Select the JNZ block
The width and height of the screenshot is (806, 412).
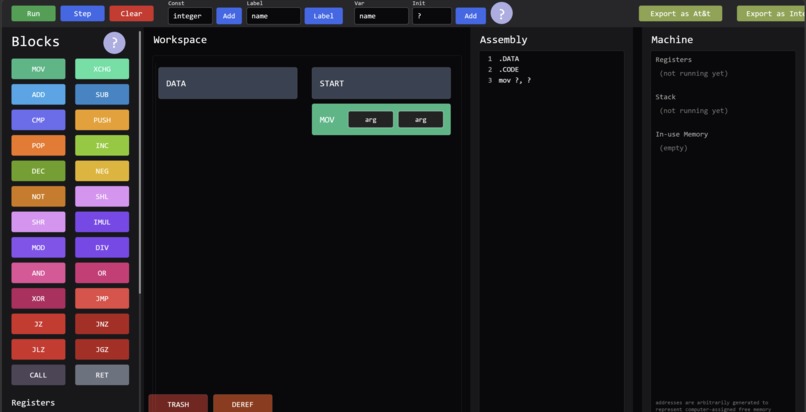coord(102,324)
